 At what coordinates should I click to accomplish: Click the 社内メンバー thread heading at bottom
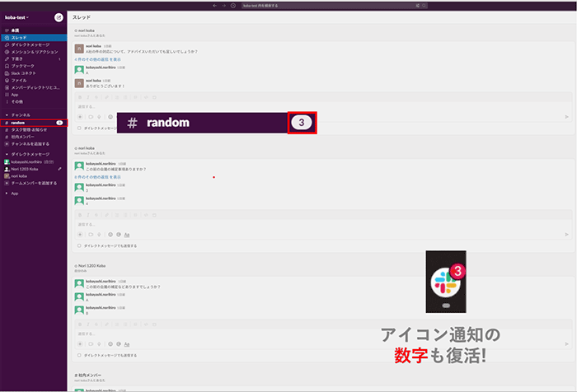[88, 375]
